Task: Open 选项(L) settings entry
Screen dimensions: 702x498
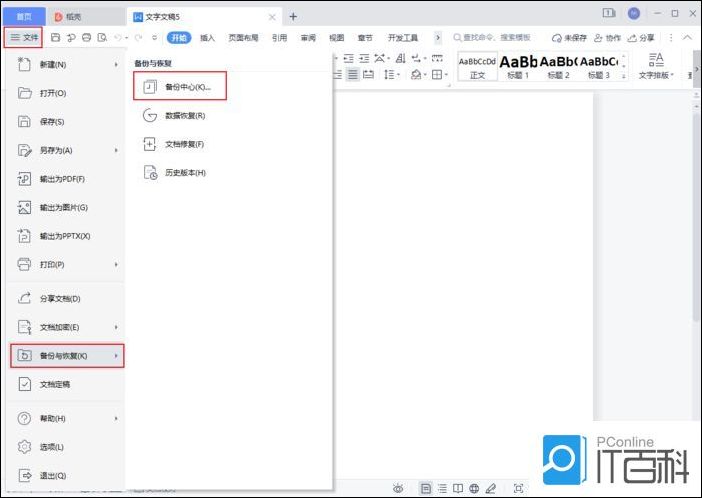Action: point(66,447)
